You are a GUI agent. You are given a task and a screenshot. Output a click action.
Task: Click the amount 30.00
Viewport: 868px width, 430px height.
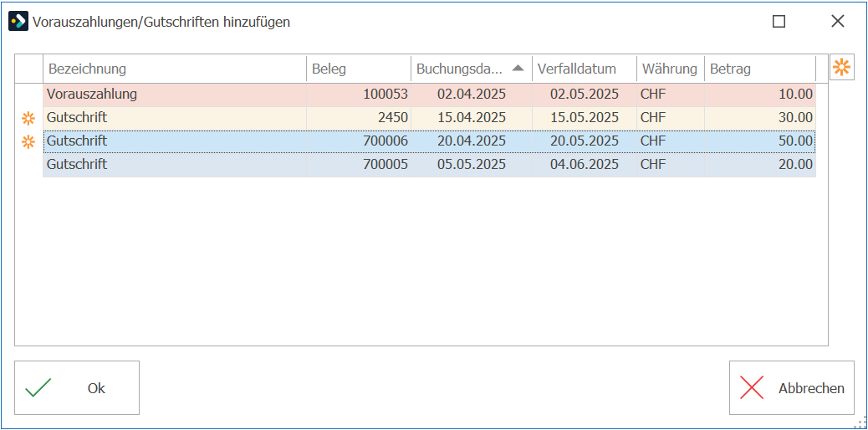pyautogui.click(x=795, y=118)
